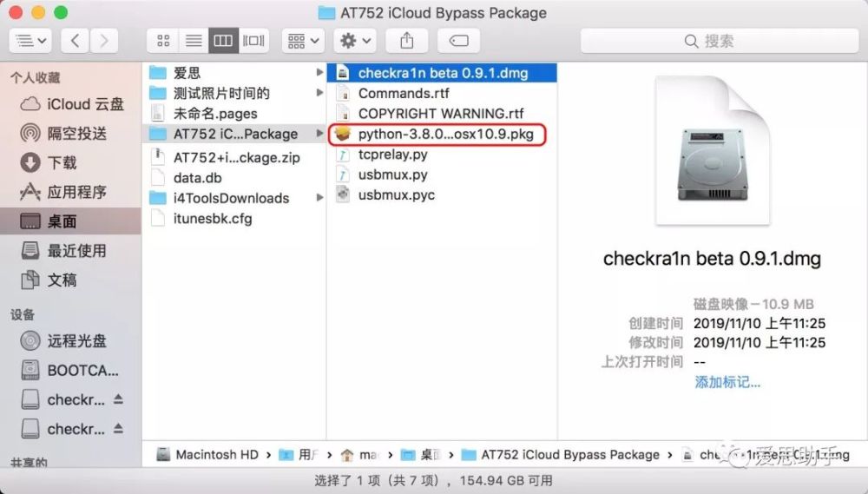Select the data.db file
The width and height of the screenshot is (868, 494).
[233, 178]
